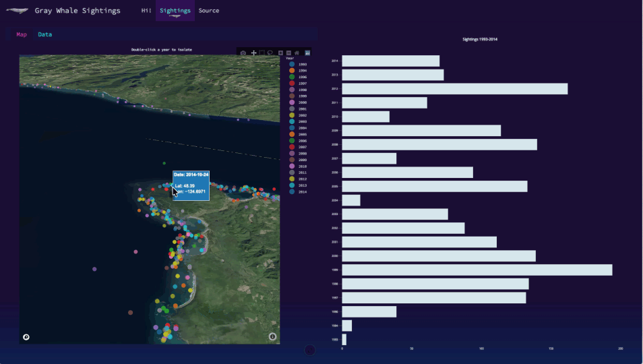The width and height of the screenshot is (643, 364).
Task: Zoom out using the minus modebar icon
Action: [288, 53]
